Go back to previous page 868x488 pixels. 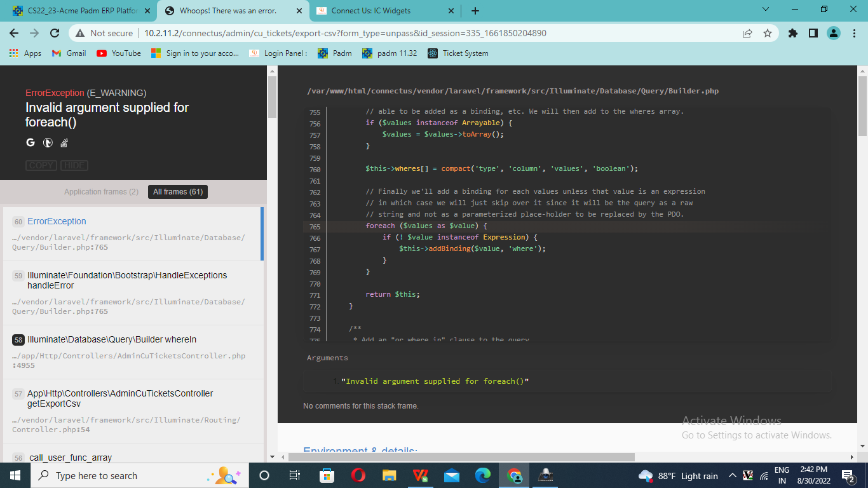click(x=14, y=33)
